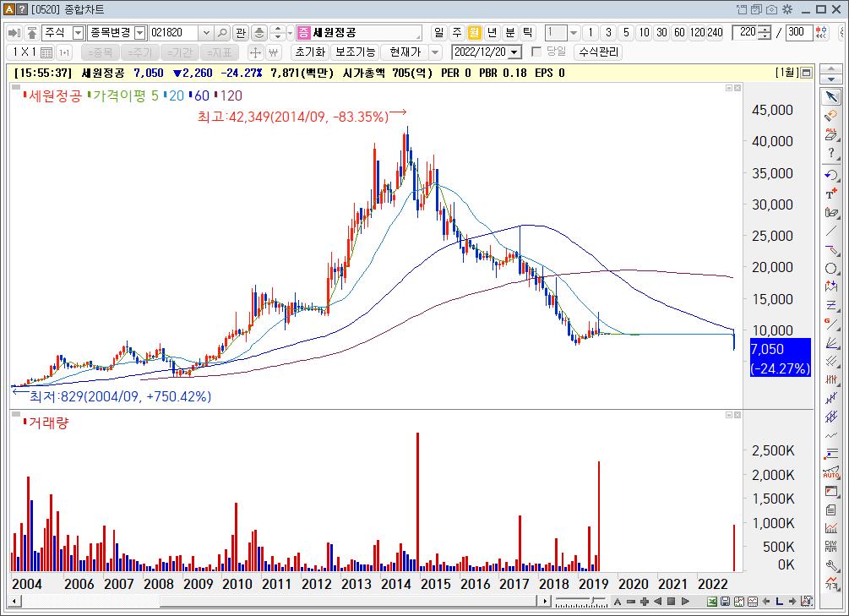Click the zoom-out minus icon at bottom
This screenshot has height=616, width=849.
pos(631,602)
